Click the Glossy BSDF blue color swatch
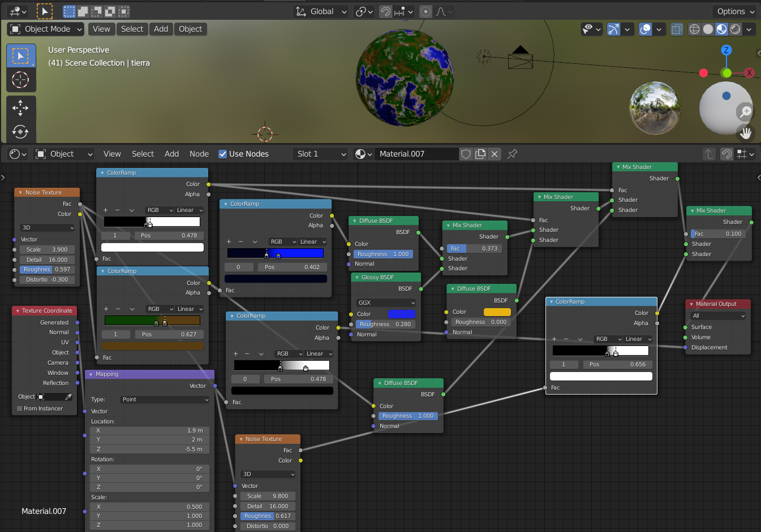Screen dimensions: 761x532 (401, 314)
